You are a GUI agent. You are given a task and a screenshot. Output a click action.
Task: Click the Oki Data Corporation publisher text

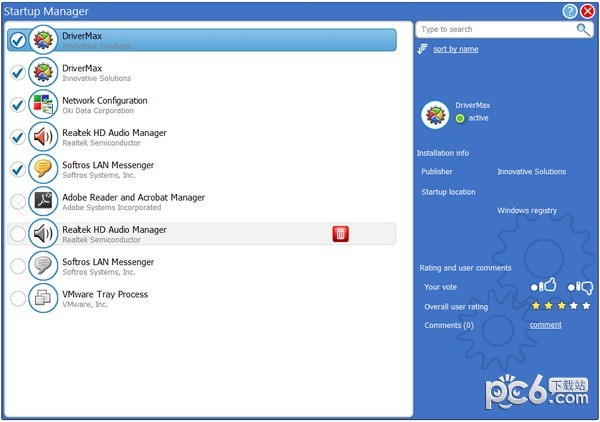click(98, 111)
